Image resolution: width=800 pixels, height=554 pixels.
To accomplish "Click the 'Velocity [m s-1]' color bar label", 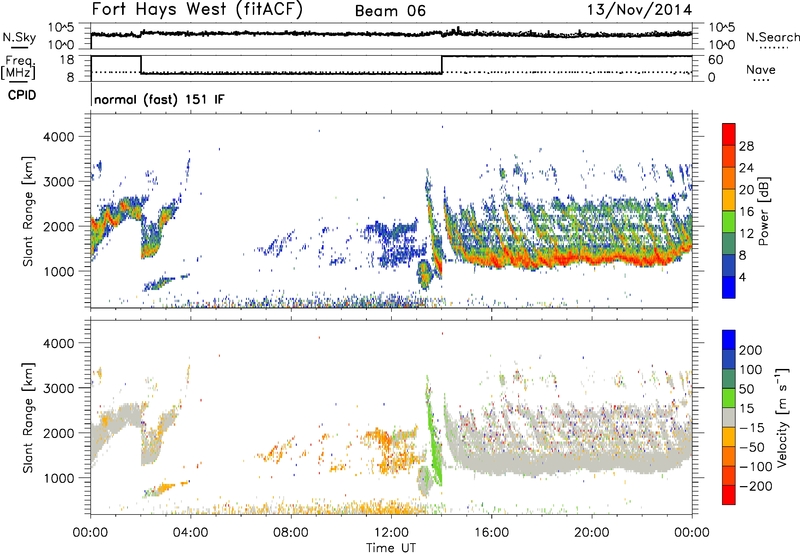I will (782, 417).
